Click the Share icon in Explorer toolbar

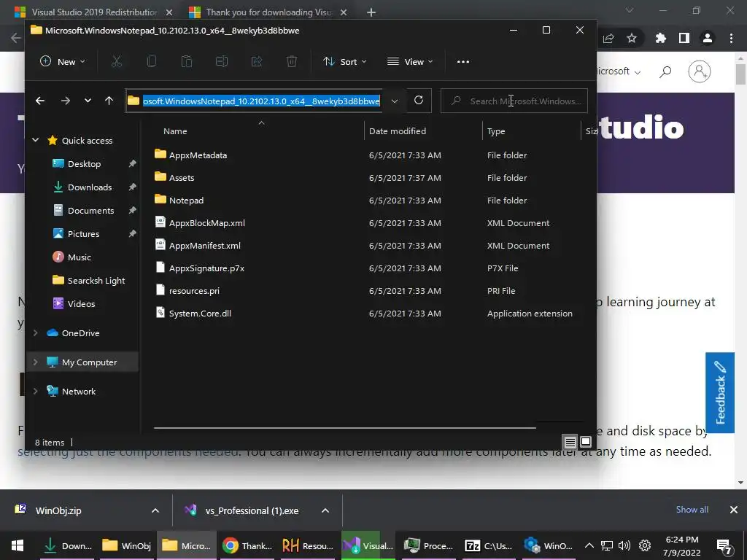(257, 61)
